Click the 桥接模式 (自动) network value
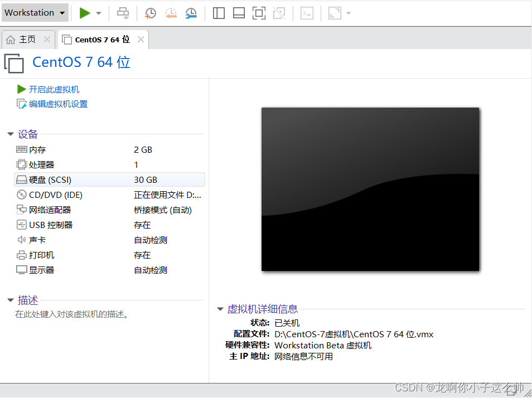This screenshot has height=398, width=532. coord(163,210)
